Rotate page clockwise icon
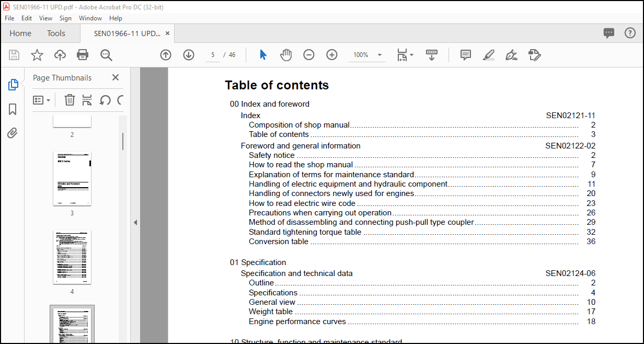This screenshot has width=644, height=344. pyautogui.click(x=121, y=100)
